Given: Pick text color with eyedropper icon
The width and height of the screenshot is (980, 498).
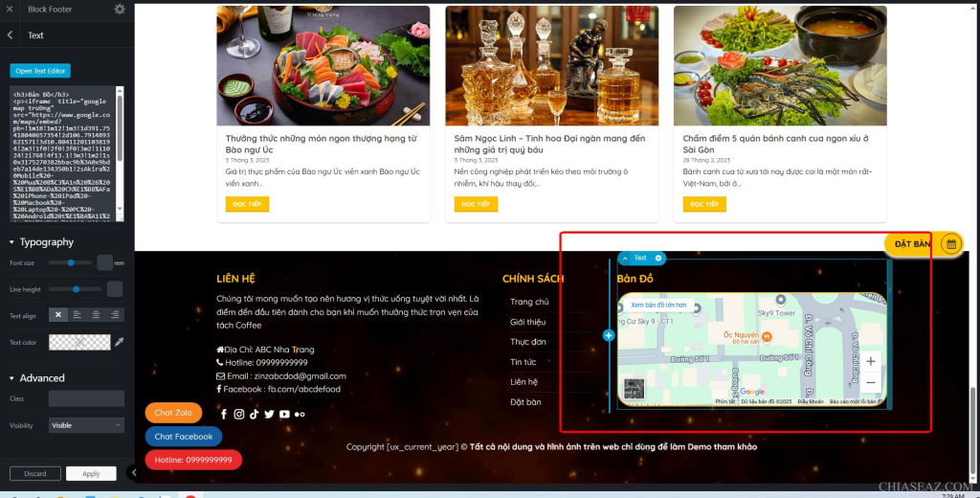Looking at the screenshot, I should click(x=119, y=342).
